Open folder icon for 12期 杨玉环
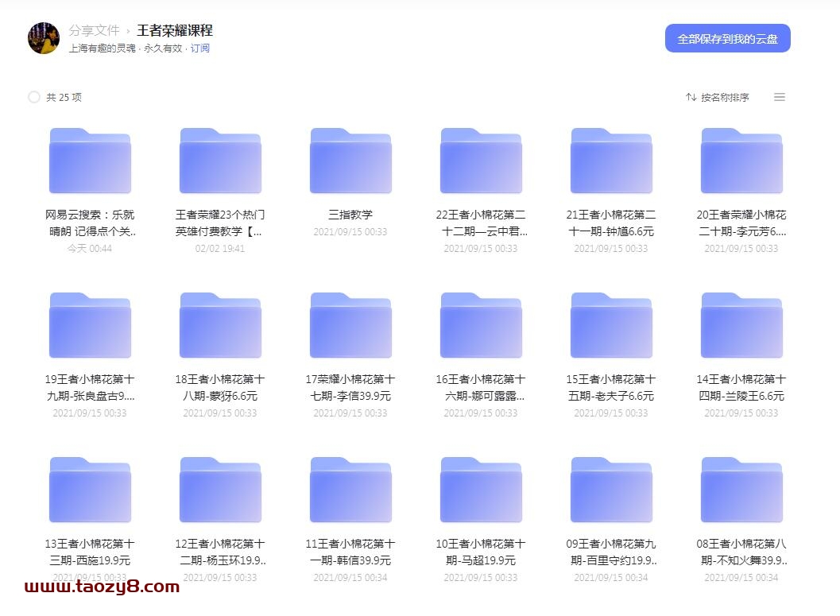 point(220,490)
